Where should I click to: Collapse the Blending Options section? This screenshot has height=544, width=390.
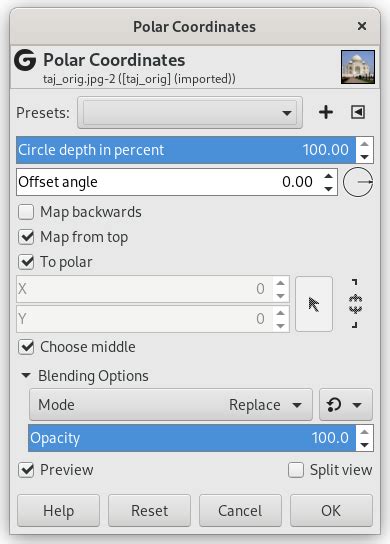tap(26, 375)
